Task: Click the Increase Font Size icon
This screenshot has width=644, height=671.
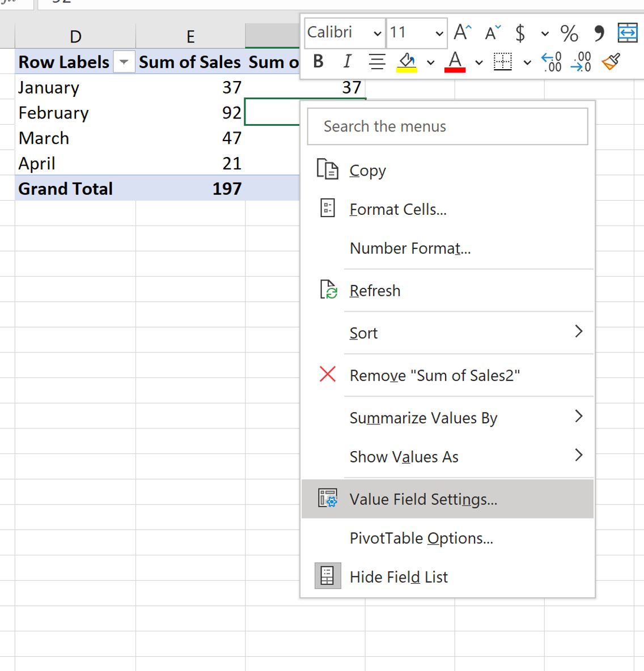Action: [x=460, y=33]
